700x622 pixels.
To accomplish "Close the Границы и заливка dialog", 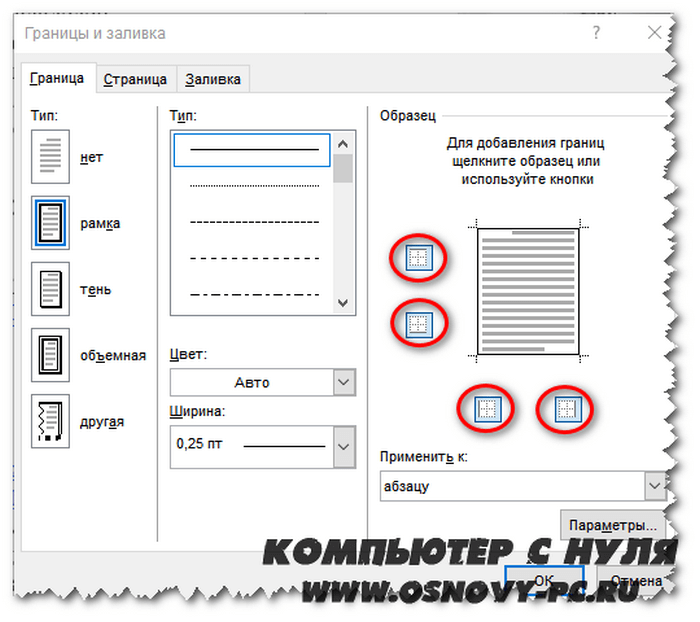I will pos(654,33).
